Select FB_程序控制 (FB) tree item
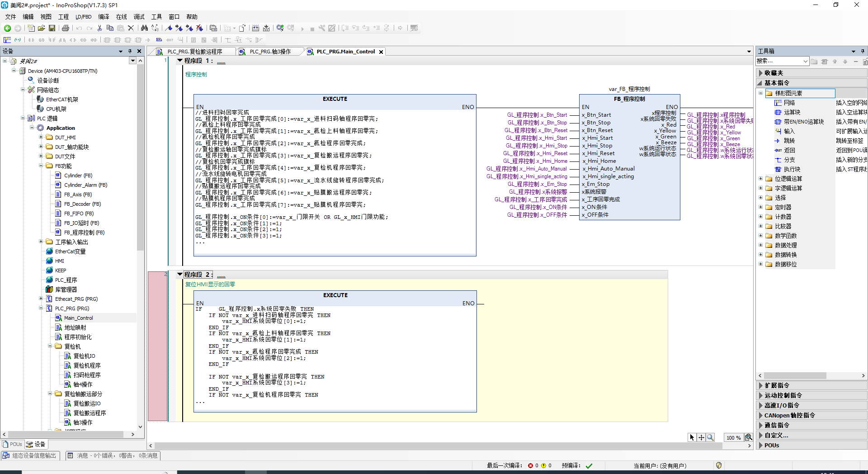The image size is (868, 474). pyautogui.click(x=84, y=232)
